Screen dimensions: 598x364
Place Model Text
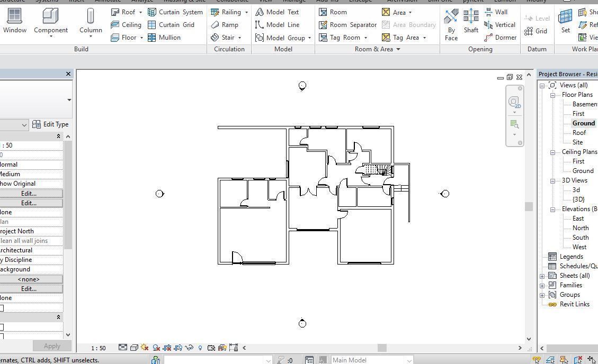[277, 12]
